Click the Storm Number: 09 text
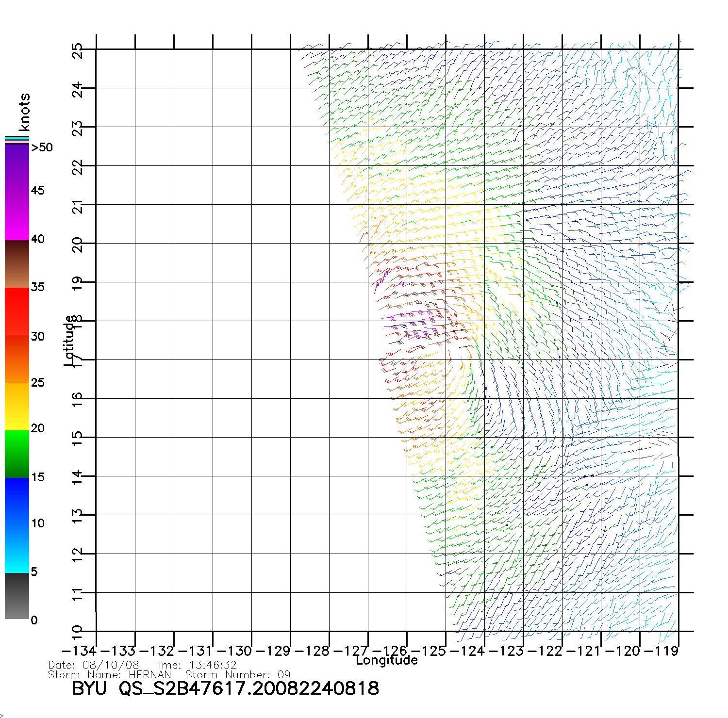The image size is (728, 718). [238, 675]
